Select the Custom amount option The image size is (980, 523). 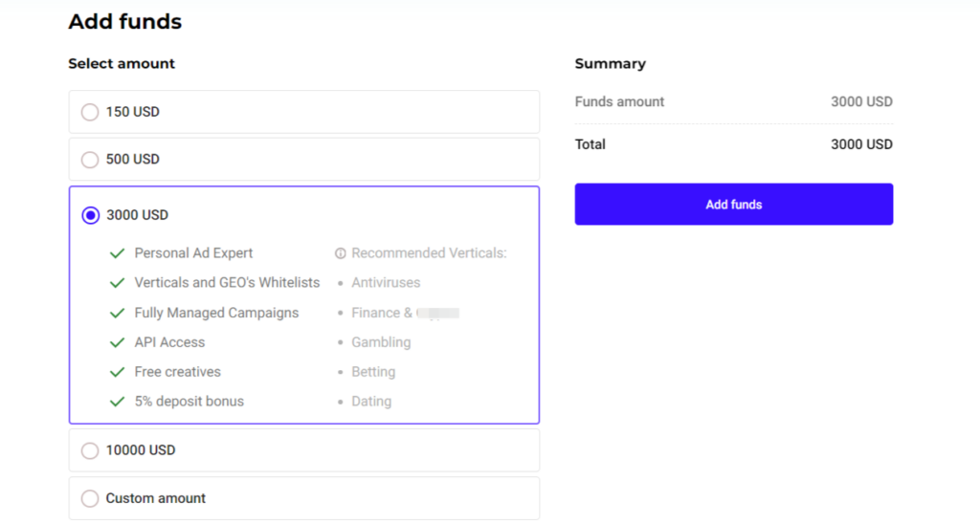90,498
